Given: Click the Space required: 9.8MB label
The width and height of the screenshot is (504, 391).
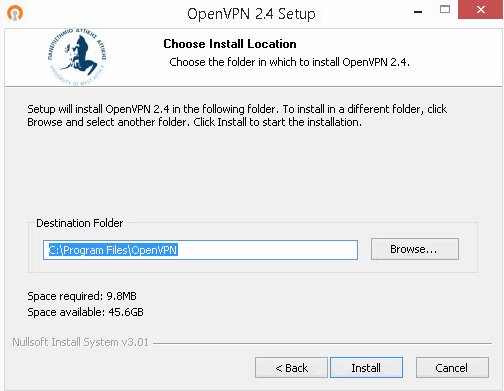Looking at the screenshot, I should pos(82,296).
